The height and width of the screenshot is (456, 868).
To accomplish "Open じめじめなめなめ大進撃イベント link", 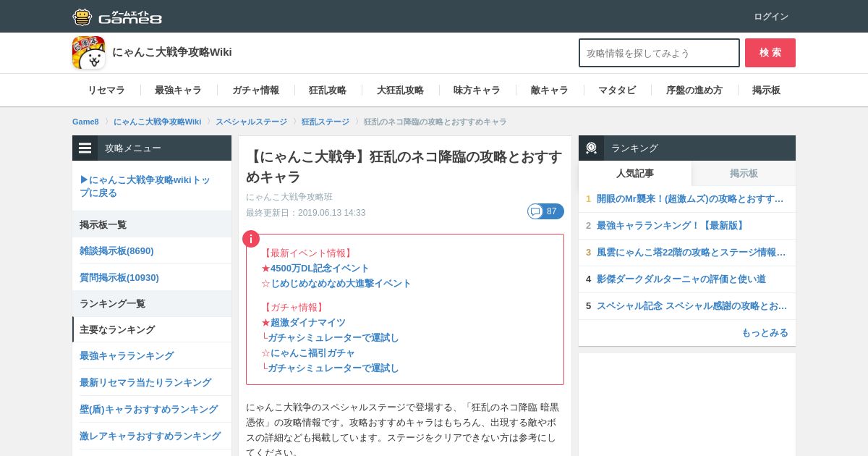I will coord(341,283).
